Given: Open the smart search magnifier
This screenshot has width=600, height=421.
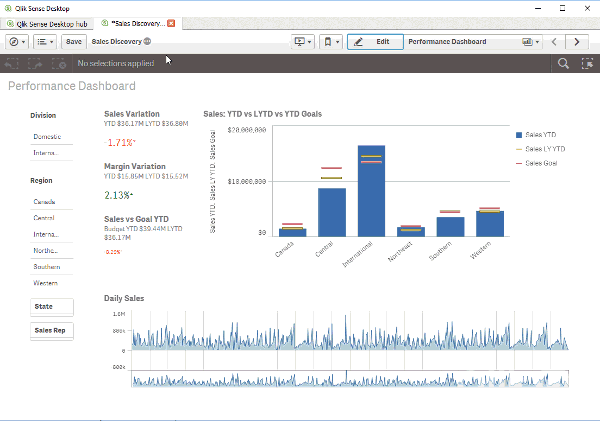Looking at the screenshot, I should 563,64.
